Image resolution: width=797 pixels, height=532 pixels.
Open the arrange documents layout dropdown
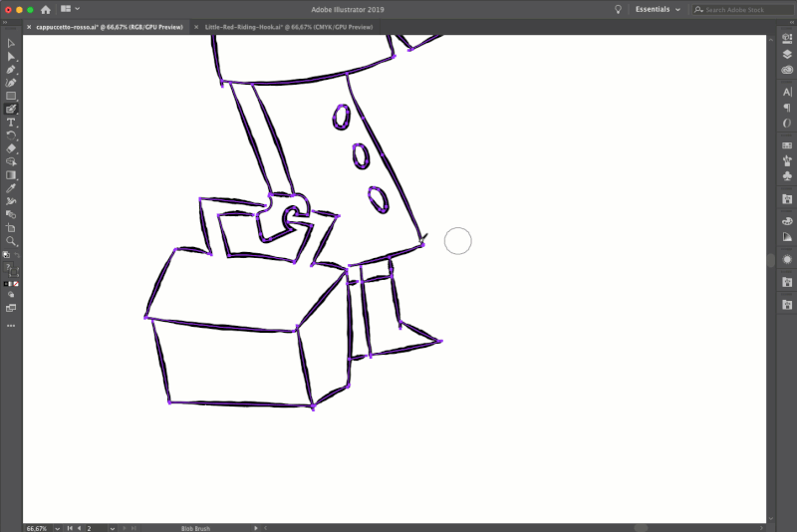(69, 9)
